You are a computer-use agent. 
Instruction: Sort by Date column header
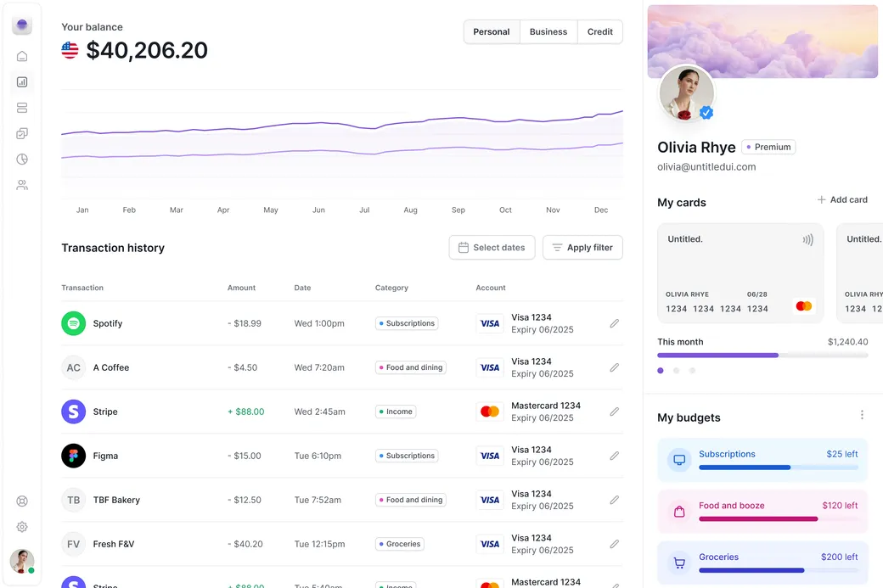pyautogui.click(x=302, y=288)
